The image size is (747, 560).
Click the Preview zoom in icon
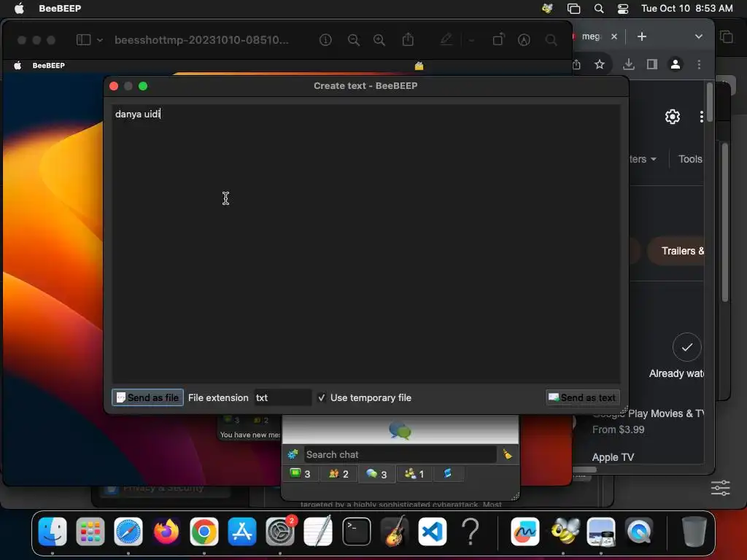[379, 40]
